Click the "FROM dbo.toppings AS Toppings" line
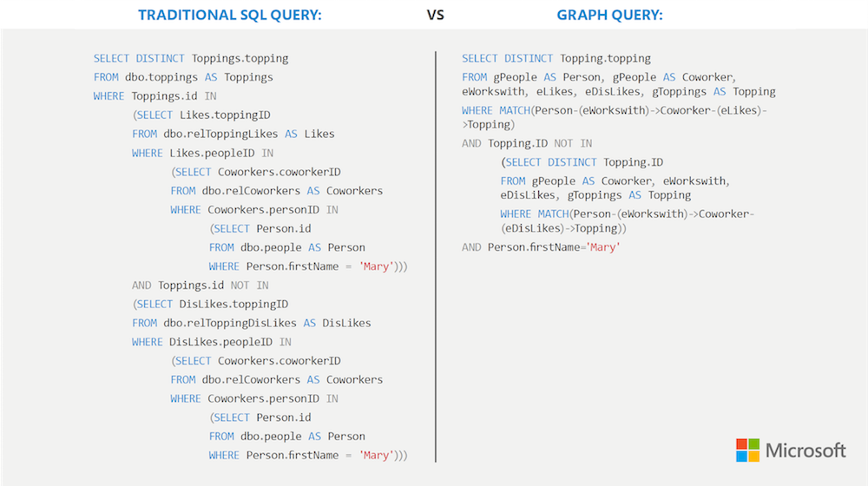This screenshot has width=868, height=486. 183,77
